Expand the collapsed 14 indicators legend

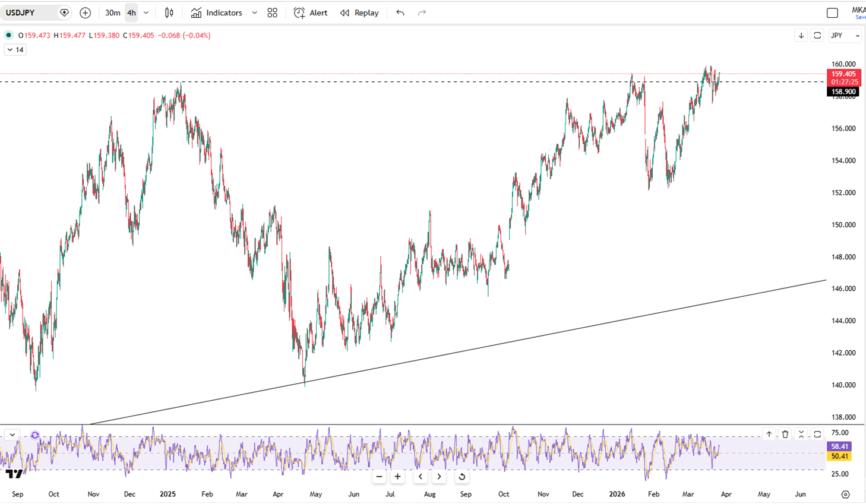tap(15, 50)
